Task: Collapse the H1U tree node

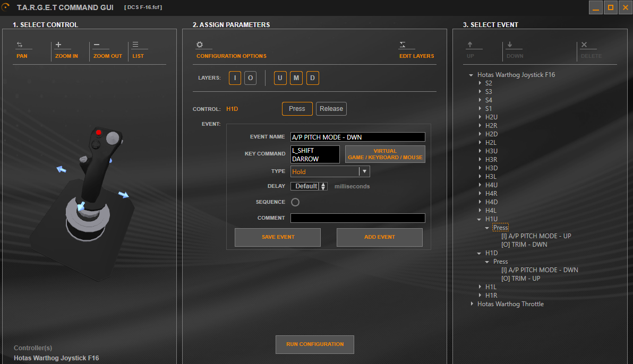Action: [x=479, y=220]
